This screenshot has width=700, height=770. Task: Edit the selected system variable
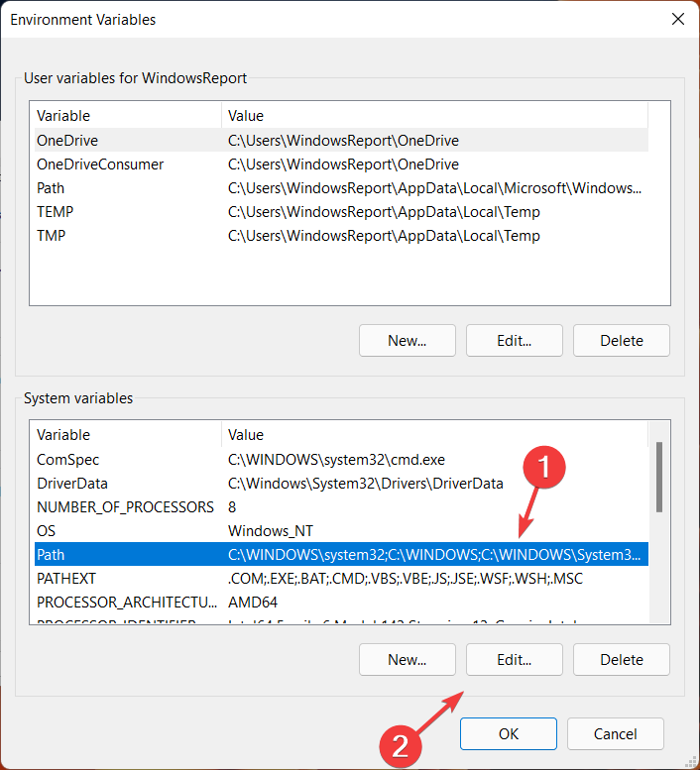[x=514, y=659]
